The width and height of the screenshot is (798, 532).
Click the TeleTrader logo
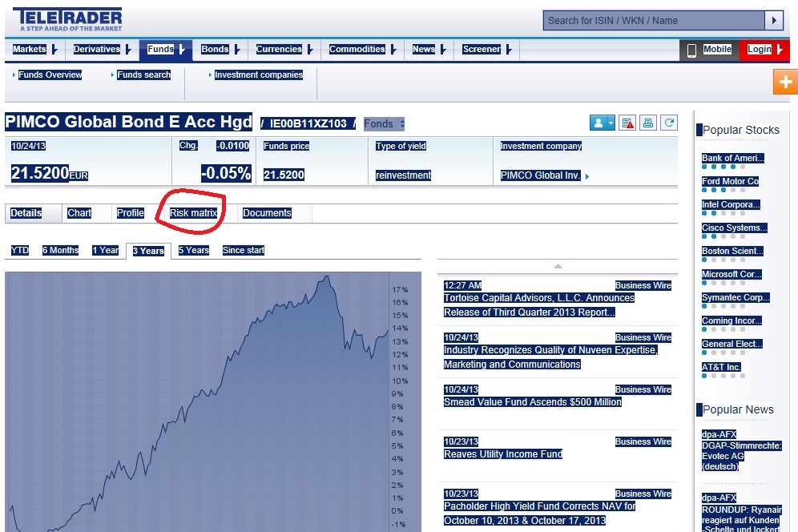pyautogui.click(x=67, y=19)
